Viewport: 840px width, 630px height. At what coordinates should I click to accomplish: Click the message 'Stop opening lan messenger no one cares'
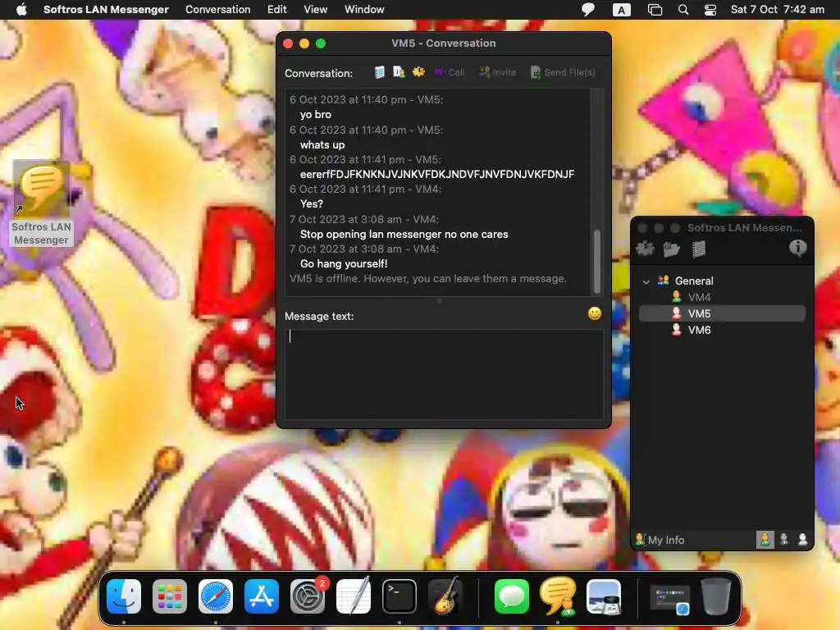click(404, 234)
